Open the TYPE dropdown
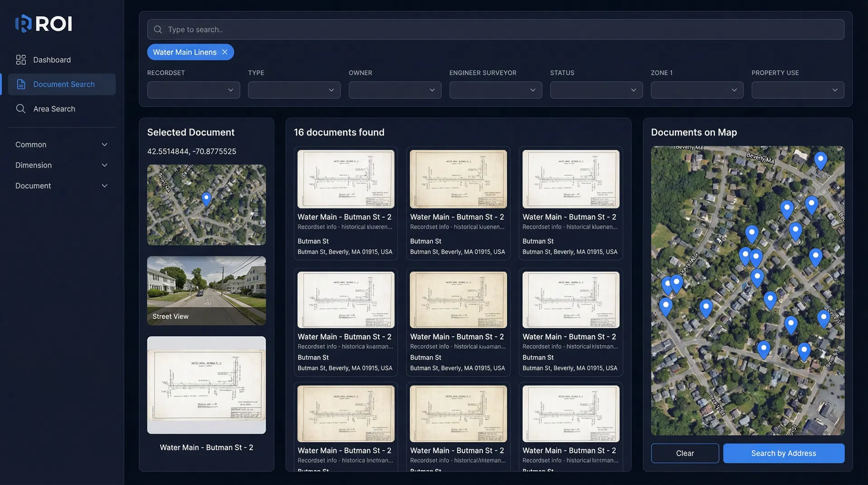This screenshot has height=485, width=868. (294, 90)
